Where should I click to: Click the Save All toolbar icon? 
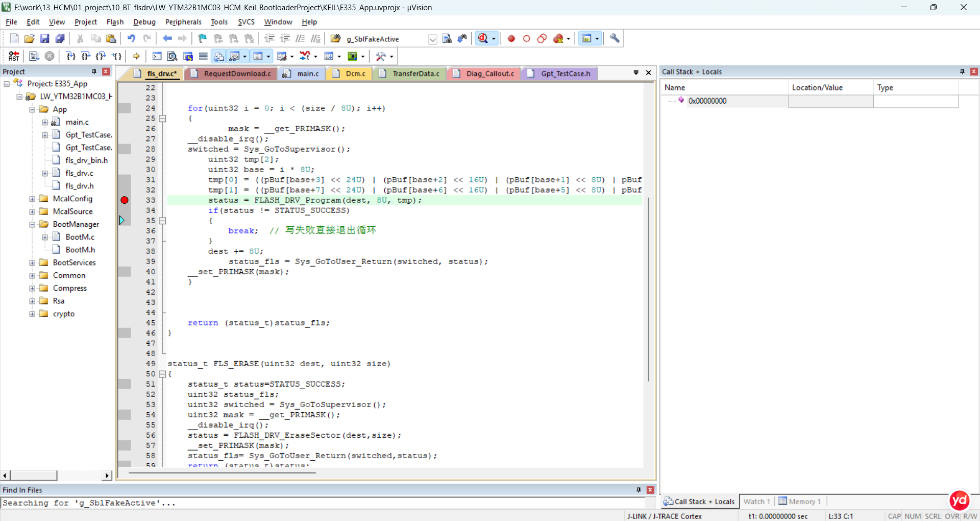[x=60, y=38]
